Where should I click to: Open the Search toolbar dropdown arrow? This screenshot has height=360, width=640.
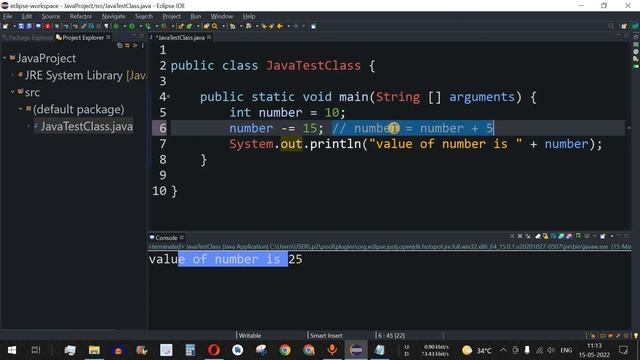coord(223,26)
